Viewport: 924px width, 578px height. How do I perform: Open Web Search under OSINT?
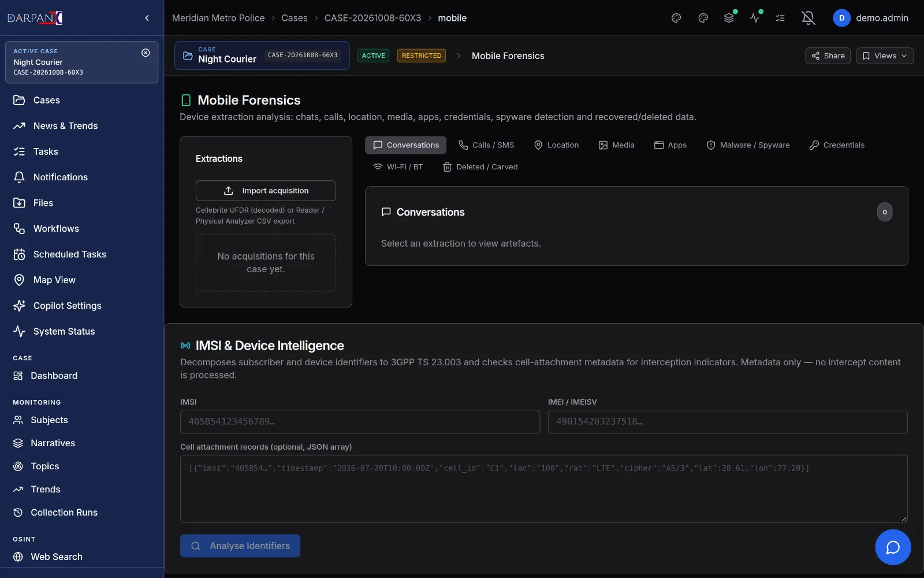82,557
